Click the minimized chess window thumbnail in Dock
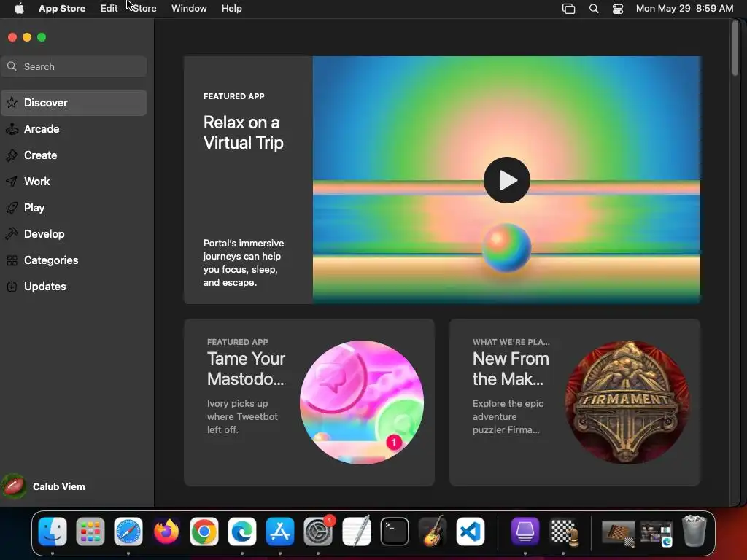Image resolution: width=747 pixels, height=560 pixels. click(x=619, y=533)
